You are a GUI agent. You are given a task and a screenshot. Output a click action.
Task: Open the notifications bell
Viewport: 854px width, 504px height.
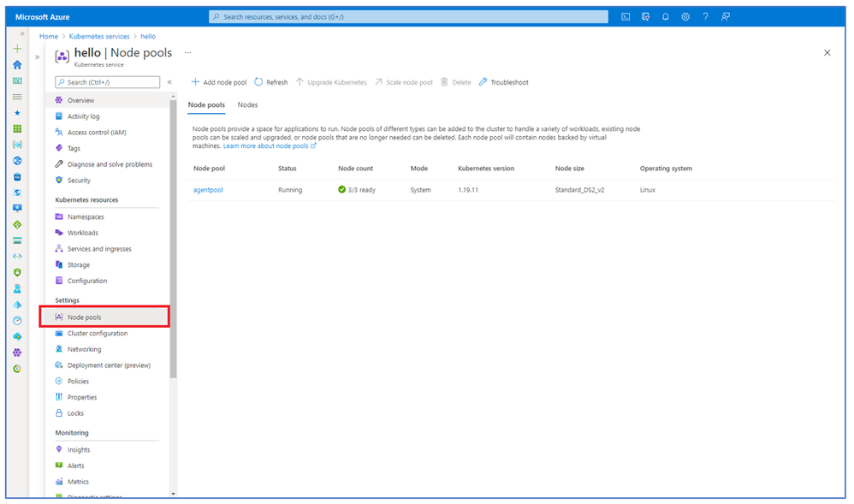pos(666,17)
